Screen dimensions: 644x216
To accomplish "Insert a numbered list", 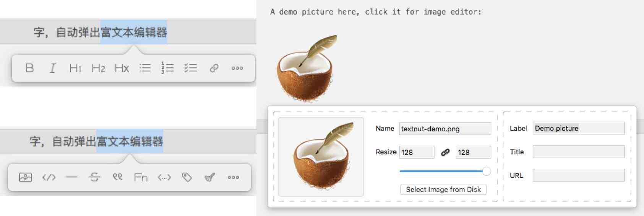I will coord(167,68).
